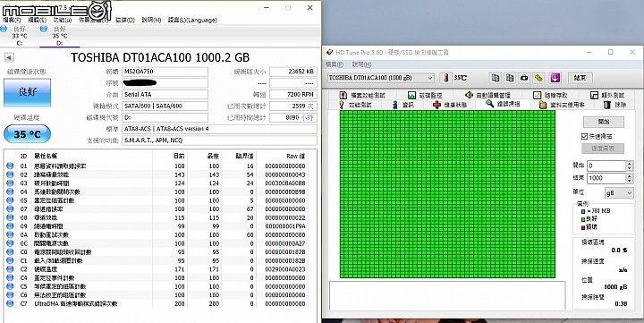Click the S.M.A.R.T., APM, NCQ features field
This screenshot has height=323, width=644.
[220, 140]
